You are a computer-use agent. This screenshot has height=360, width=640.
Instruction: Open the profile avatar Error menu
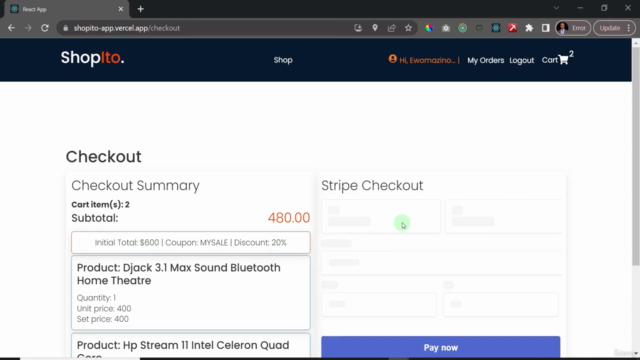point(573,28)
